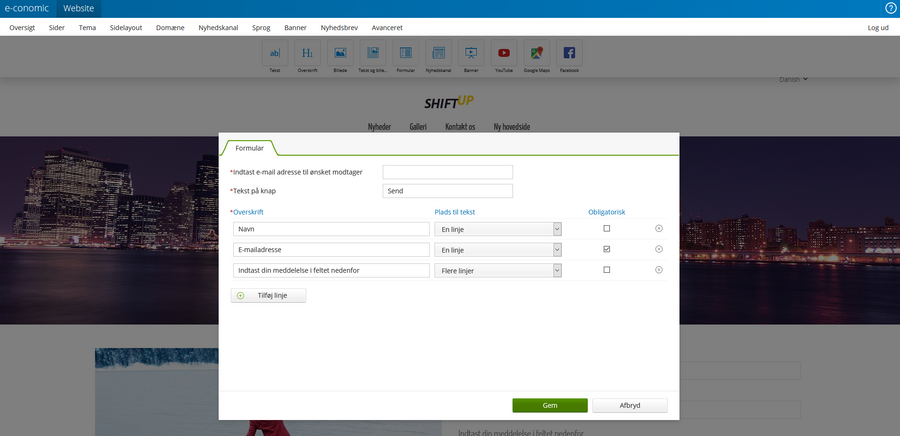Select the Billede image icon
The image size is (900, 436).
point(340,53)
